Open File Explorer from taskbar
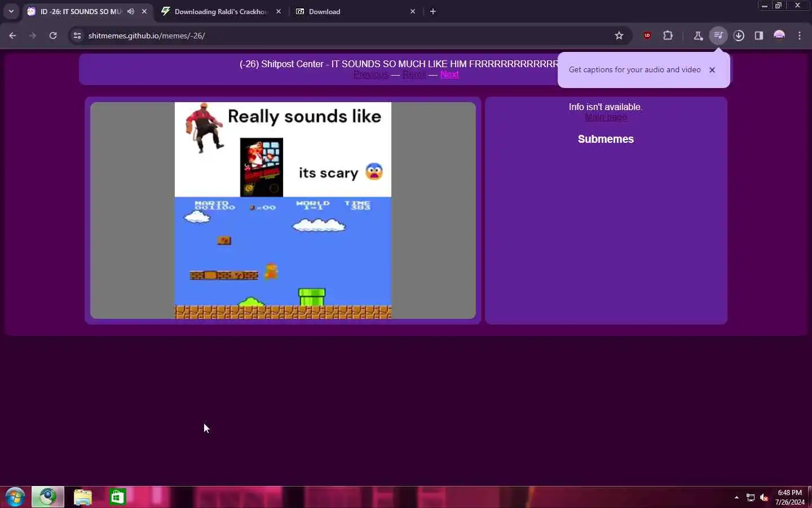812x508 pixels. coord(82,497)
